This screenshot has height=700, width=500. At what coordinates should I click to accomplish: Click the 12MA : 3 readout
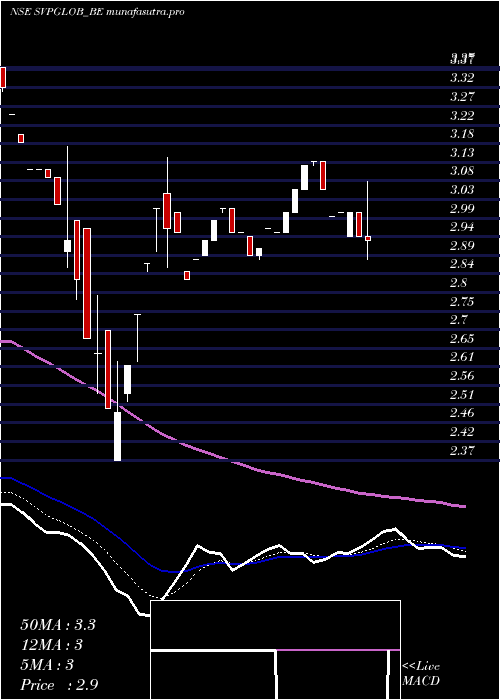coord(51,645)
